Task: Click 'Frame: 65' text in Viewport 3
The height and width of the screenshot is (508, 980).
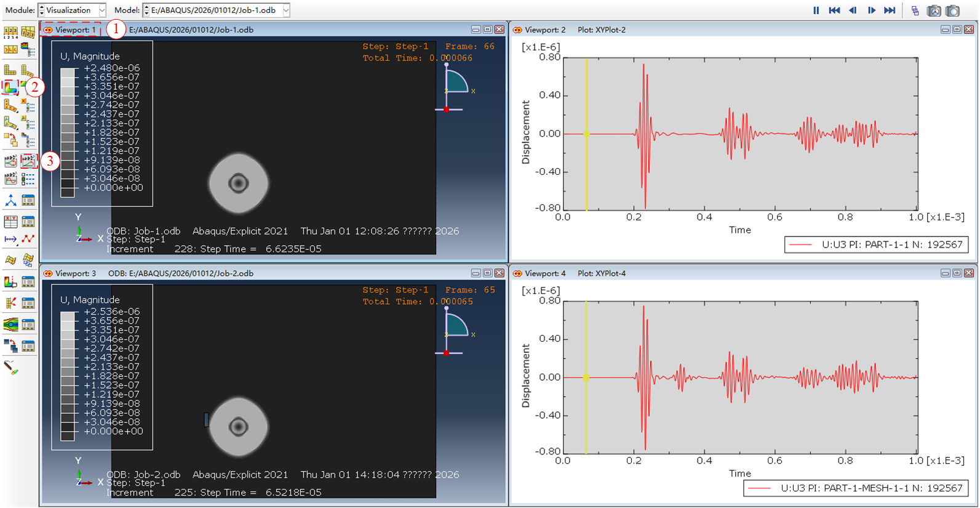Action: click(x=469, y=290)
